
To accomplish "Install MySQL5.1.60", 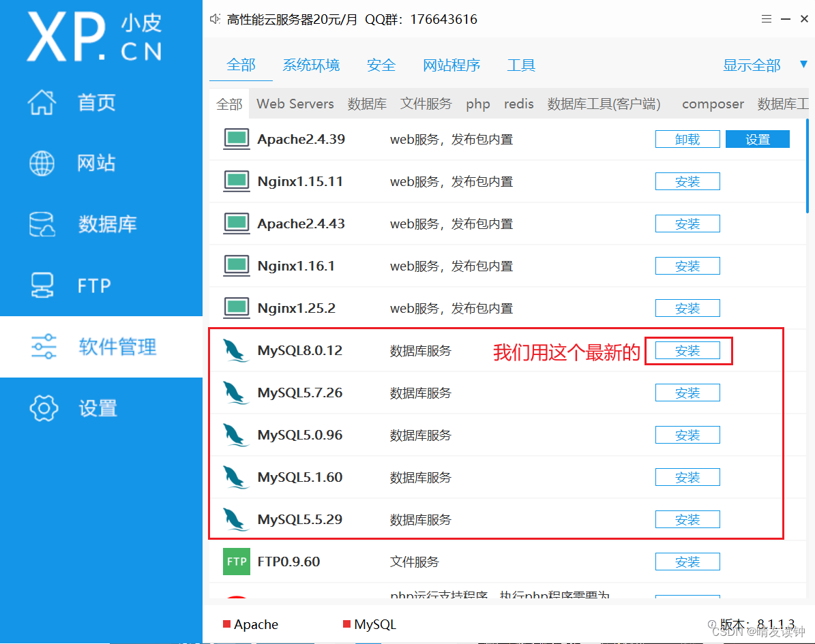I will point(687,477).
